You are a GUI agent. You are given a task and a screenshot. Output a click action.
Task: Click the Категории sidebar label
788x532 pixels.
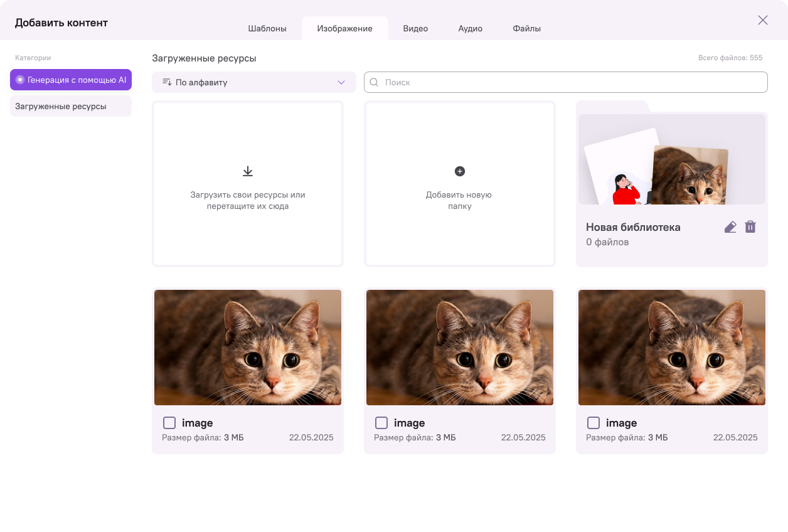(x=33, y=58)
